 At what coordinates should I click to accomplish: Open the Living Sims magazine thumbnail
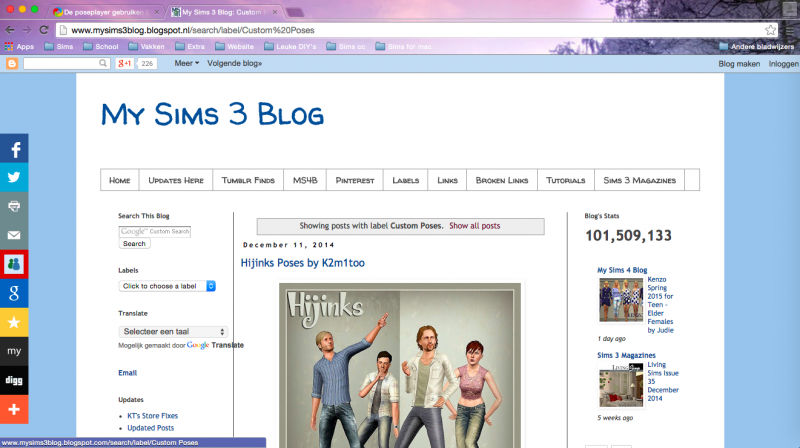621,385
